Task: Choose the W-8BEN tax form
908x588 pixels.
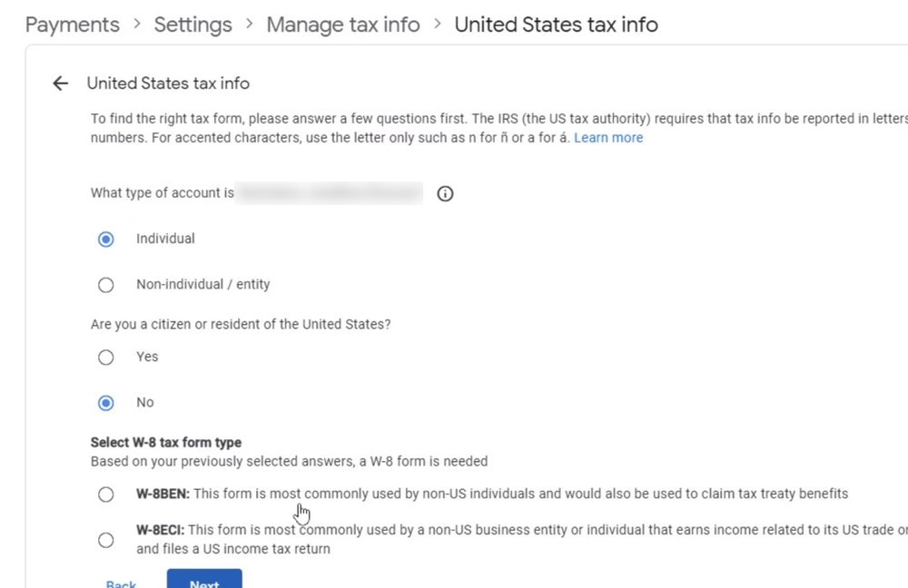Action: [x=106, y=495]
